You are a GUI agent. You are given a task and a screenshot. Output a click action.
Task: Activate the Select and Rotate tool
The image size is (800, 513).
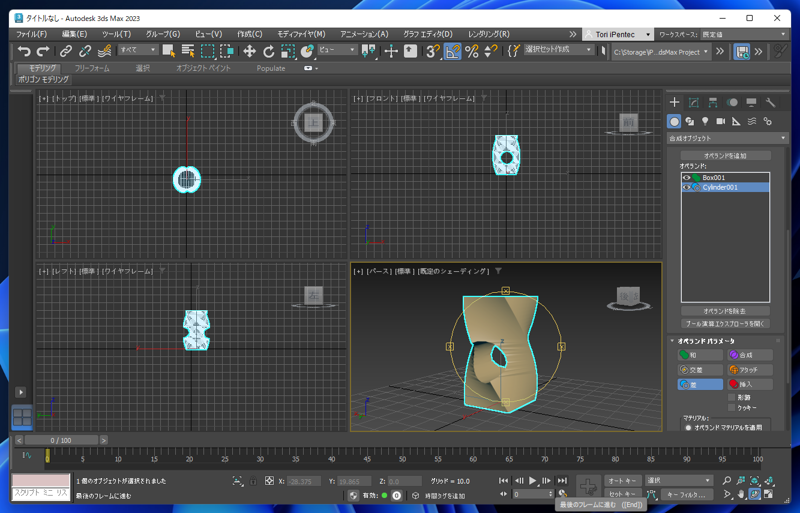click(x=269, y=51)
